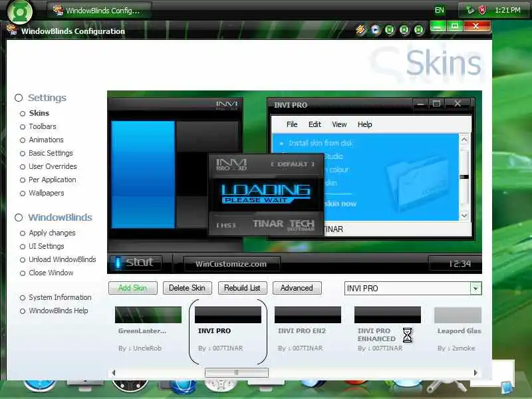Open the red shield security tray icon

[x=482, y=11]
